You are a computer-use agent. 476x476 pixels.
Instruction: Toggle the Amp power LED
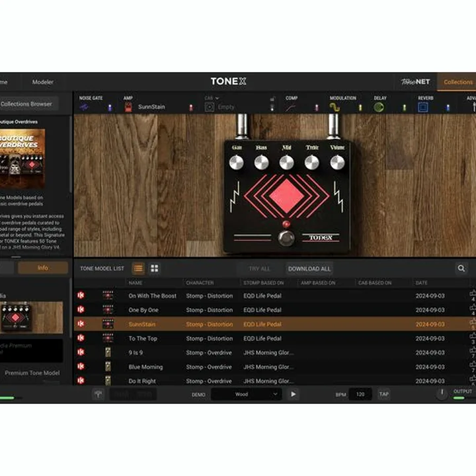(191, 108)
